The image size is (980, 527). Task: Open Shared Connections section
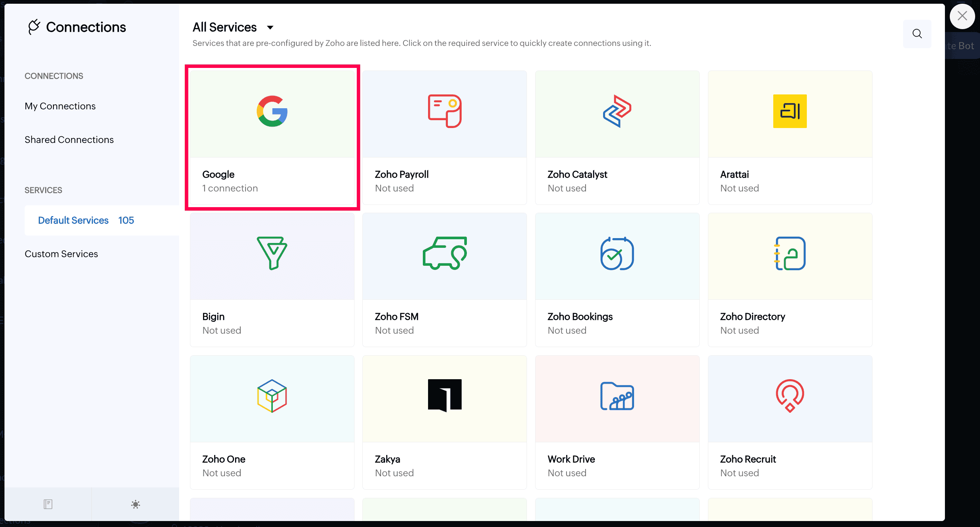(x=69, y=140)
